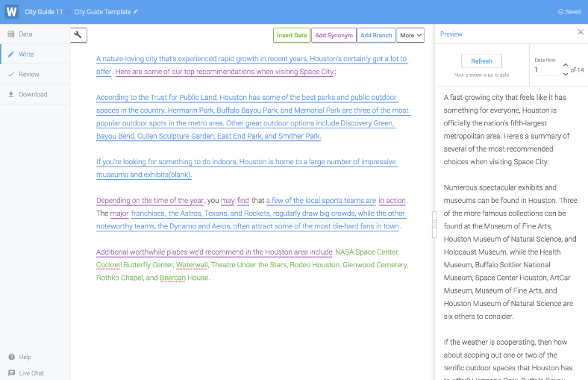Switch to the Write tab
588x380 pixels.
click(x=26, y=54)
